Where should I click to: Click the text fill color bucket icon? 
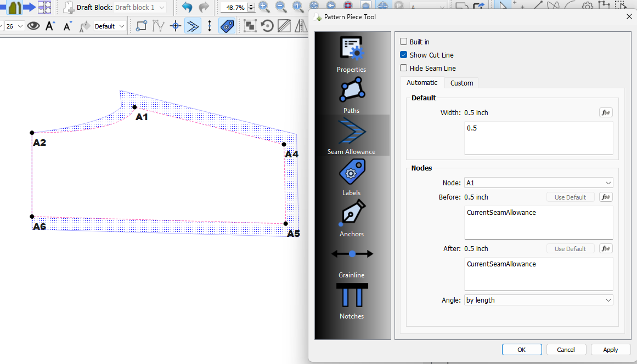(84, 26)
